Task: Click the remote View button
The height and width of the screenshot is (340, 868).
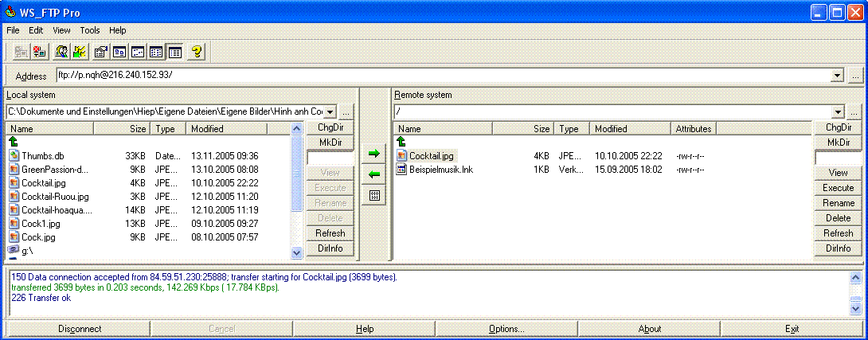Action: click(838, 173)
